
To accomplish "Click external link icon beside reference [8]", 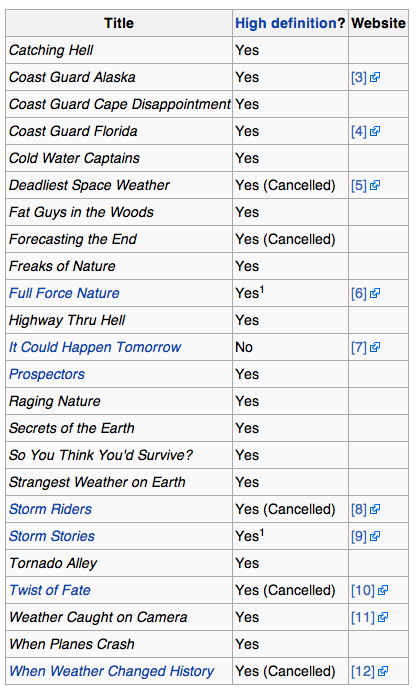I will (375, 509).
